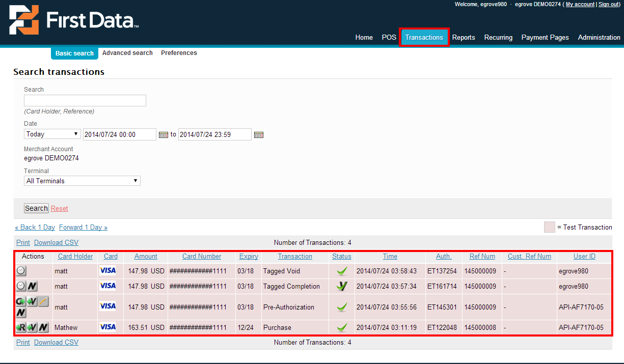Open the Reports menu
The width and height of the screenshot is (624, 364).
tap(464, 37)
